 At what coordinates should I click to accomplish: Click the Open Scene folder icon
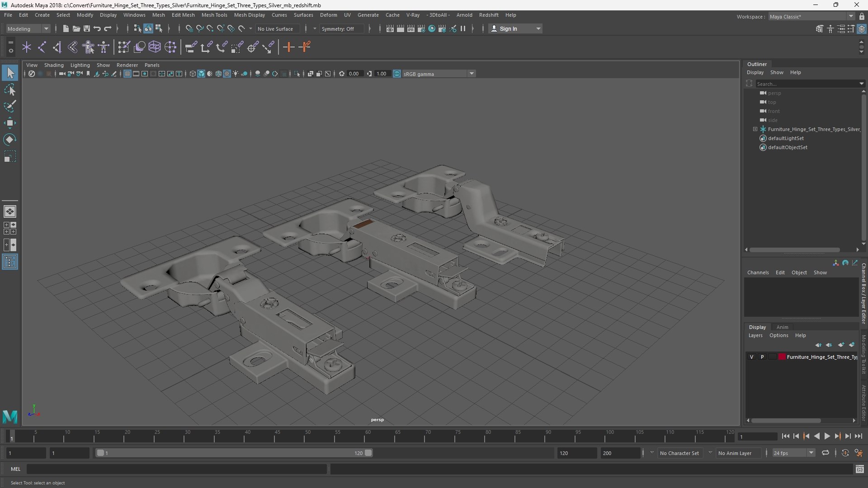click(76, 29)
